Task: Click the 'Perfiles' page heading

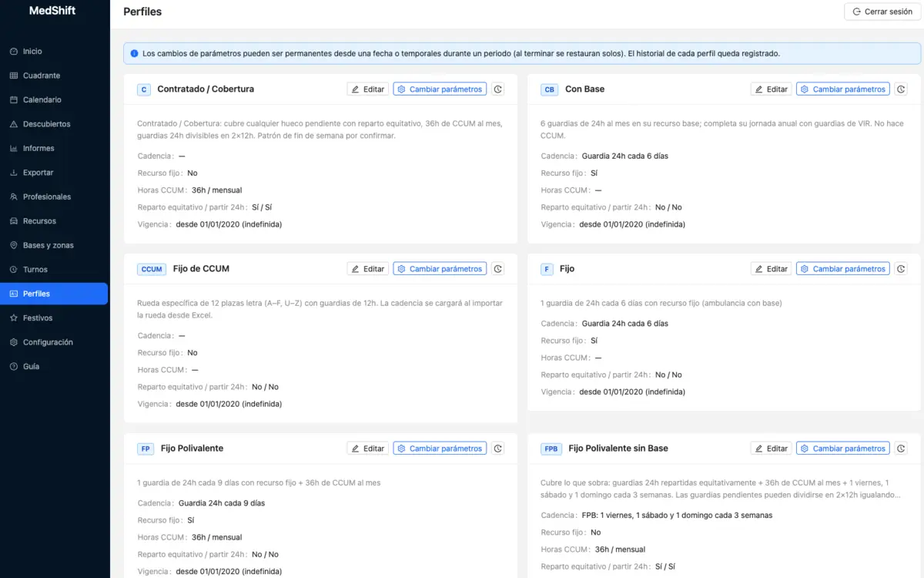Action: point(142,12)
